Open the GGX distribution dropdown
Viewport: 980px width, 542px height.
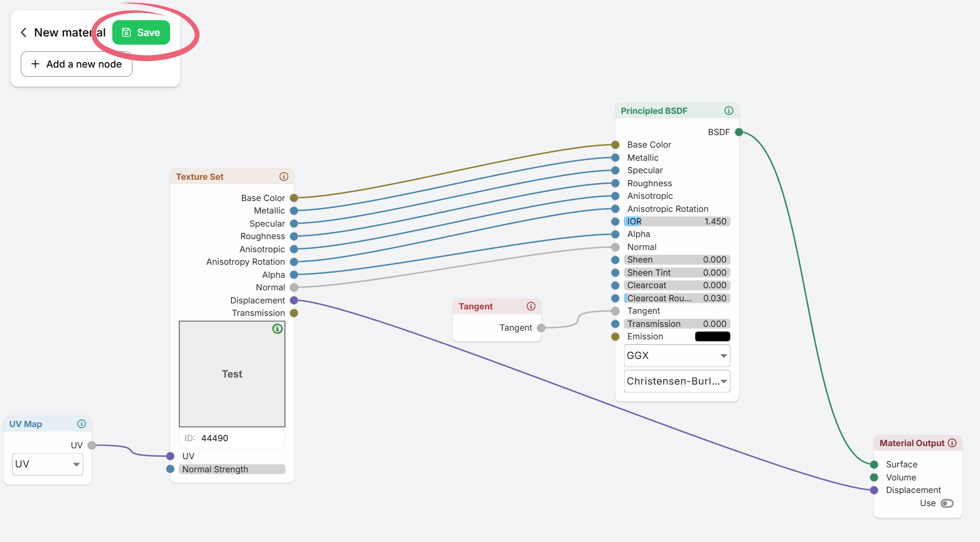tap(676, 356)
